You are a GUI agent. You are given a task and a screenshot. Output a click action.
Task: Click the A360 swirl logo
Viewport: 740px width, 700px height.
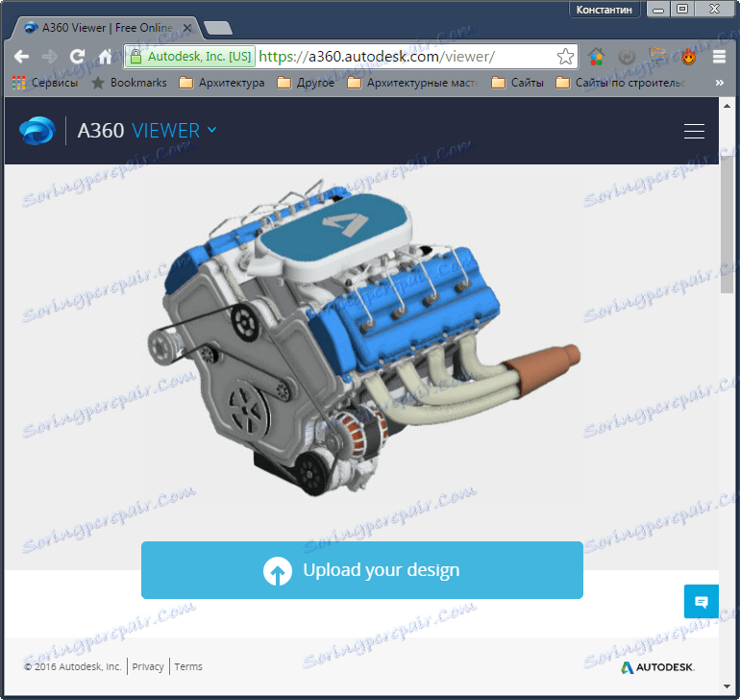[37, 131]
